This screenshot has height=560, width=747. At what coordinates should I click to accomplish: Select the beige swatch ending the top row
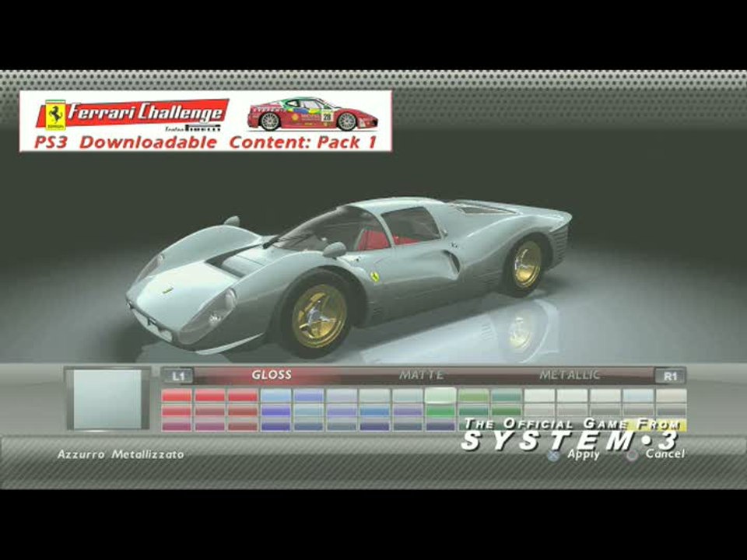pyautogui.click(x=672, y=396)
